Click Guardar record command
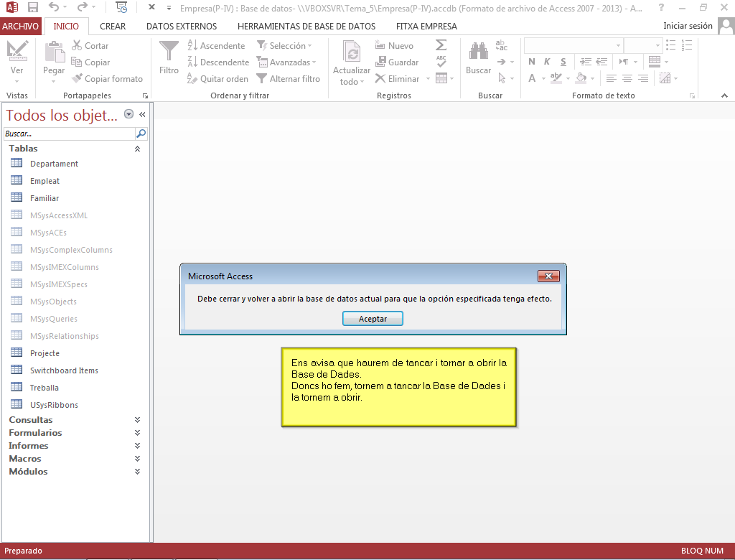Screen dimensions: 735x560 tap(396, 62)
